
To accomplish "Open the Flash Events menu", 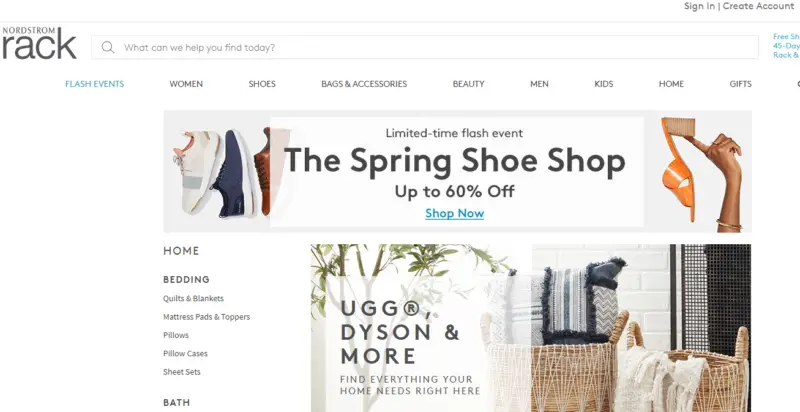I will tap(94, 84).
